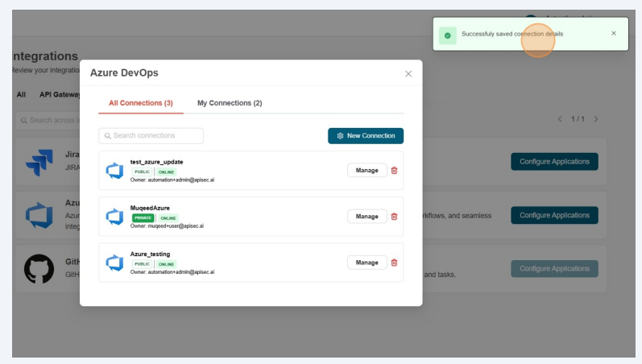The width and height of the screenshot is (642, 364).
Task: Close the Azure DevOps dialog
Action: [408, 73]
